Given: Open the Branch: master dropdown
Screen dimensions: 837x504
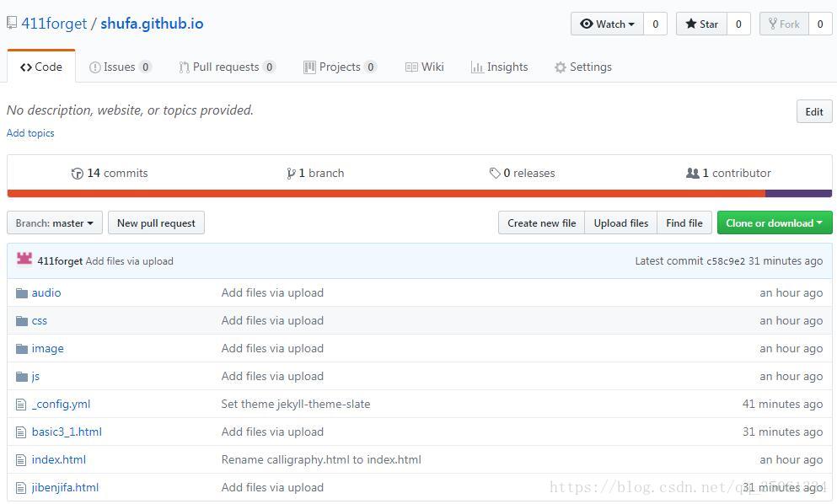Looking at the screenshot, I should click(x=55, y=223).
